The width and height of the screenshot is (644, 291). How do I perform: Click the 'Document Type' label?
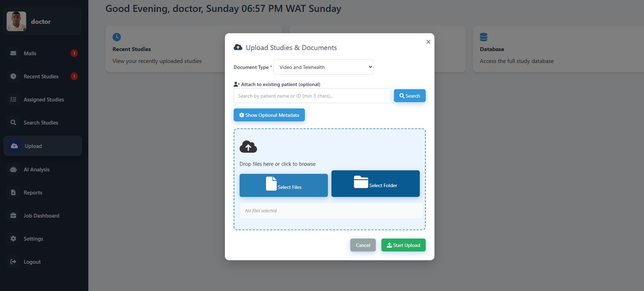251,67
